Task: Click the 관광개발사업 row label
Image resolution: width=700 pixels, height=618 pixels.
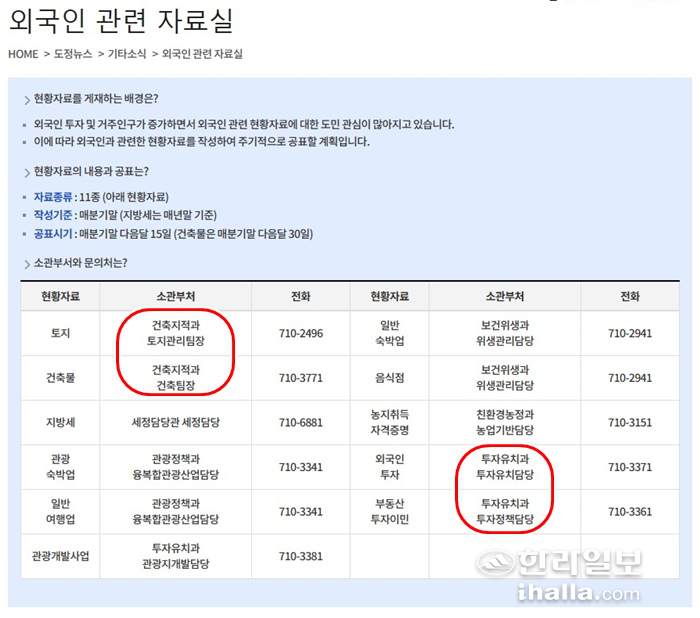Action: click(x=60, y=556)
